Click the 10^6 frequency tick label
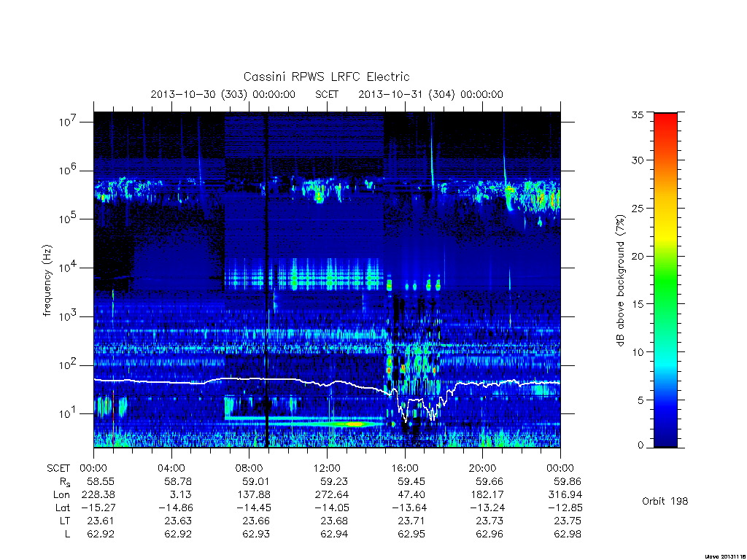The width and height of the screenshot is (747, 560). point(69,170)
